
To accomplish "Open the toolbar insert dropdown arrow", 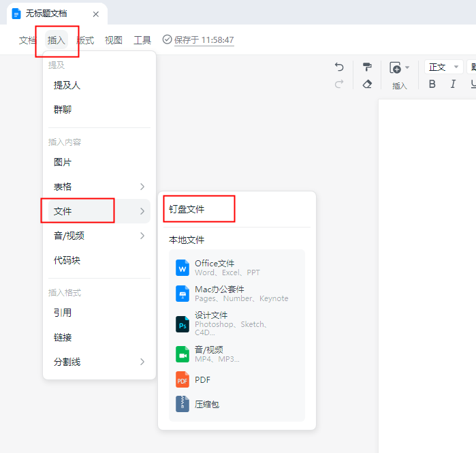I will (x=407, y=67).
